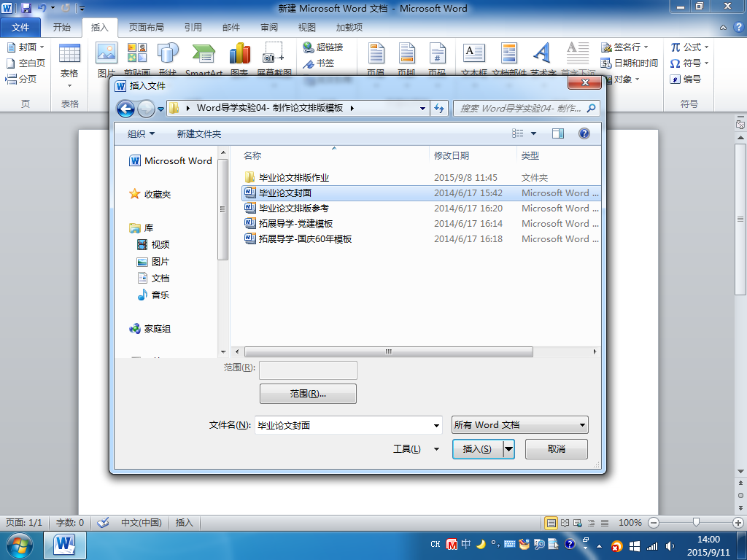Select the Screenshot tool icon

click(x=274, y=52)
